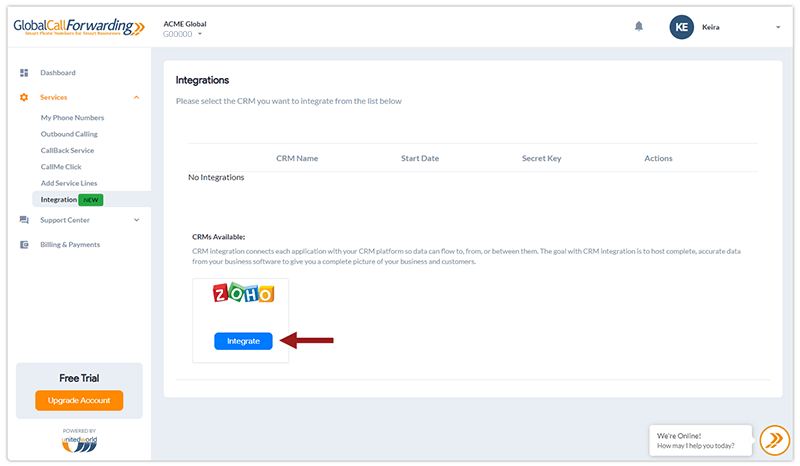This screenshot has height=466, width=800.
Task: Expand the Support Center chevron
Action: tap(136, 220)
